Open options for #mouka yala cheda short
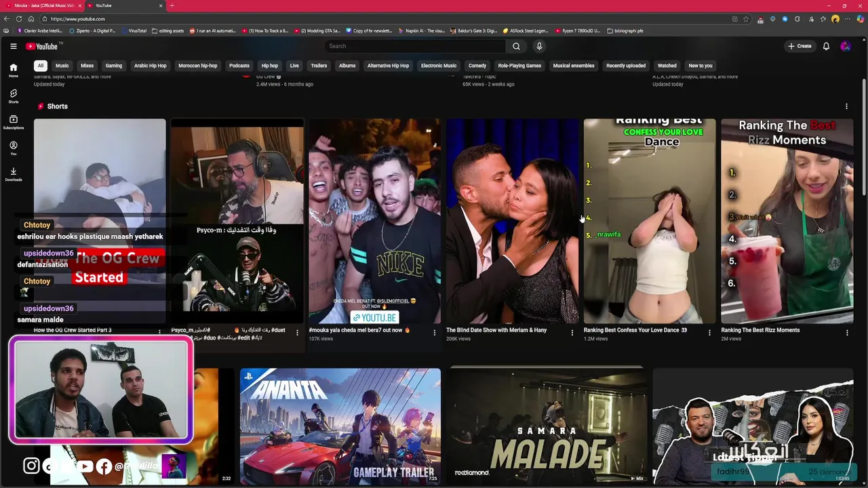 pyautogui.click(x=435, y=333)
